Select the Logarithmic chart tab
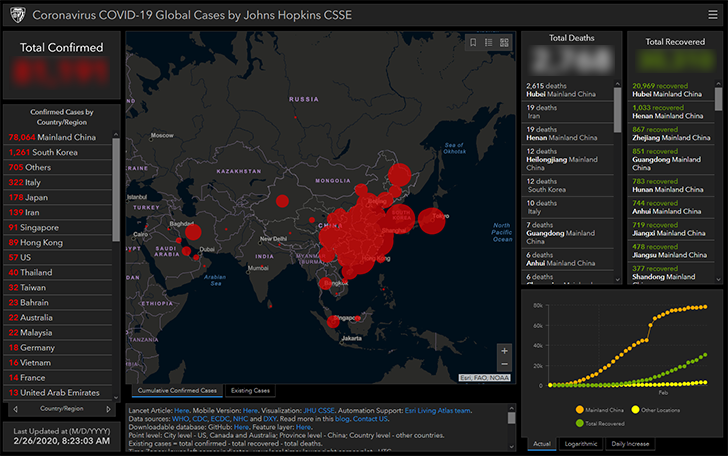The height and width of the screenshot is (456, 728). click(x=581, y=444)
